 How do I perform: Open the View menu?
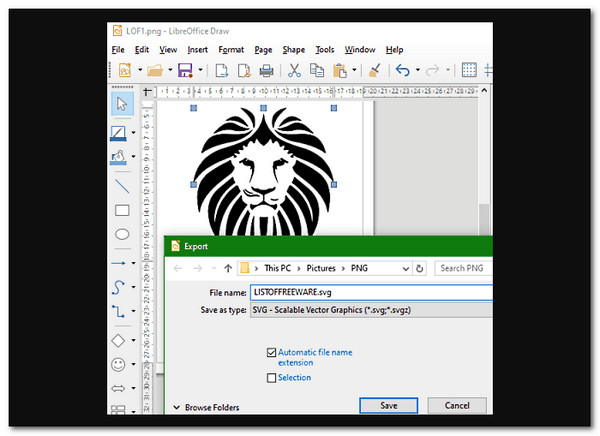(168, 50)
